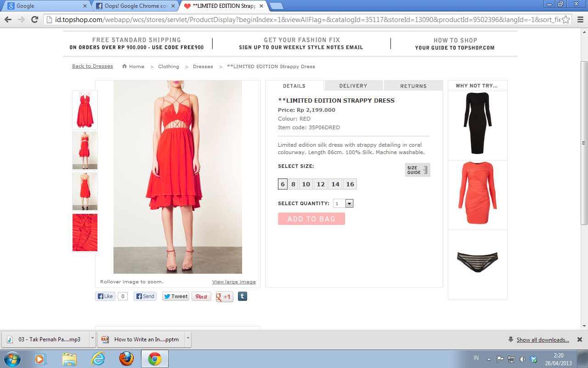Click the Add to Bag button
The image size is (588, 368).
tap(311, 219)
